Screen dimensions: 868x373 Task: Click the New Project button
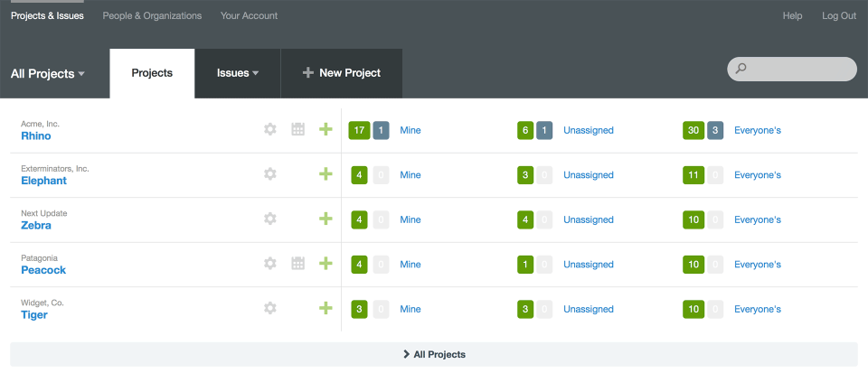point(342,73)
